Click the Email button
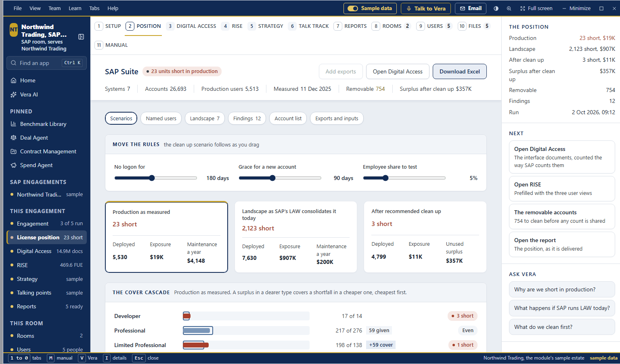This screenshot has width=620, height=364. (x=471, y=8)
